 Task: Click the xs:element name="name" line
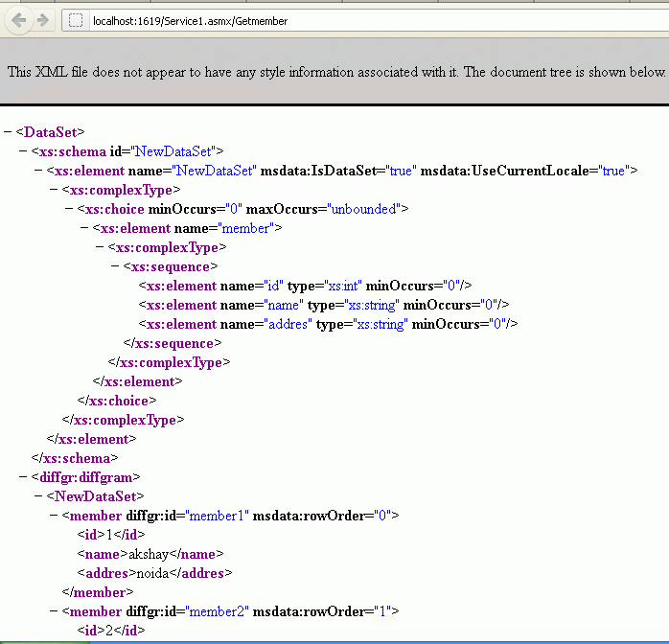324,305
